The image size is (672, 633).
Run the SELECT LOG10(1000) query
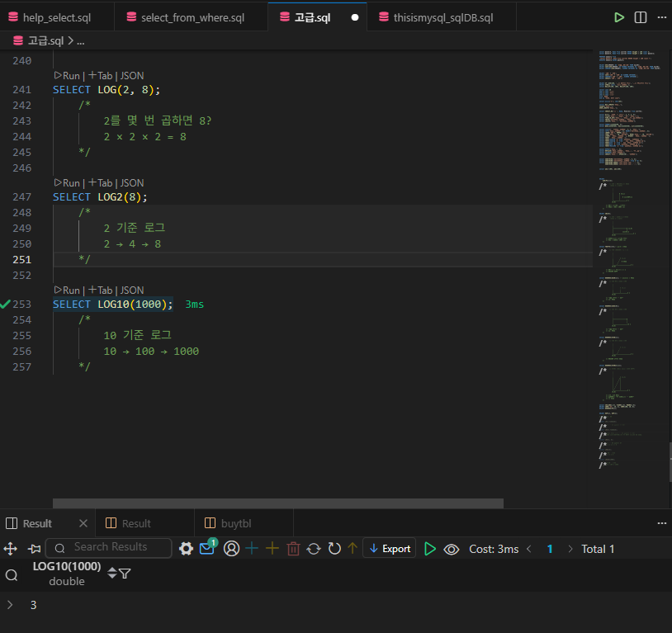68,291
